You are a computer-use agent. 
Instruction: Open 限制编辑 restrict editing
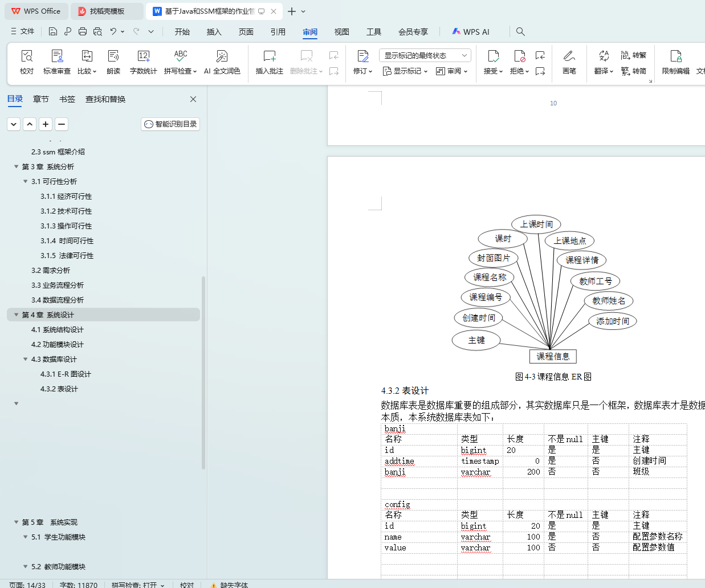pos(676,62)
